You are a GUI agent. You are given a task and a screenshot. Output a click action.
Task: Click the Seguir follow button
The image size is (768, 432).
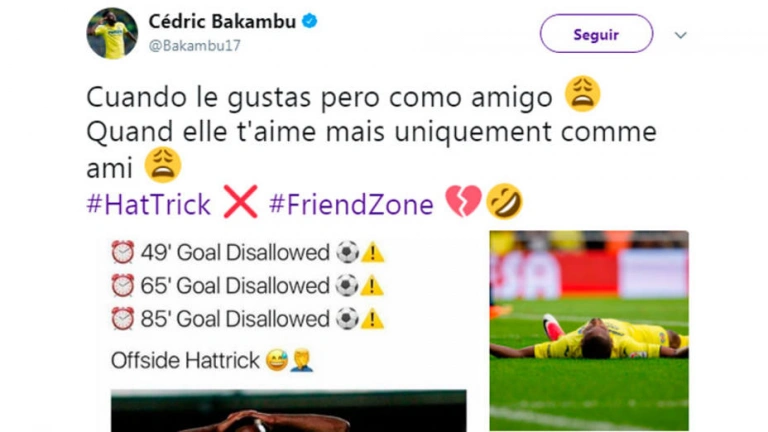596,34
